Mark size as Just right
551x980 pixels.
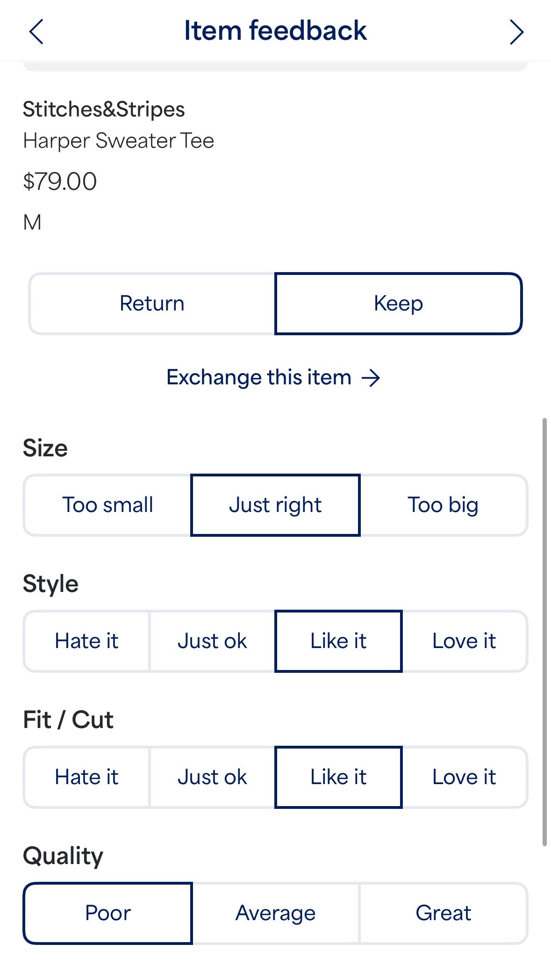tap(275, 505)
